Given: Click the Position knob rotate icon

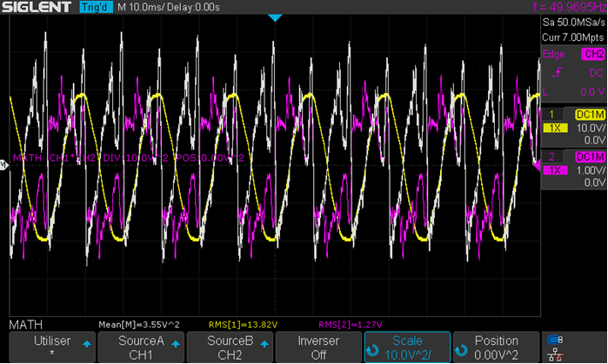Looking at the screenshot, I should click(x=461, y=350).
